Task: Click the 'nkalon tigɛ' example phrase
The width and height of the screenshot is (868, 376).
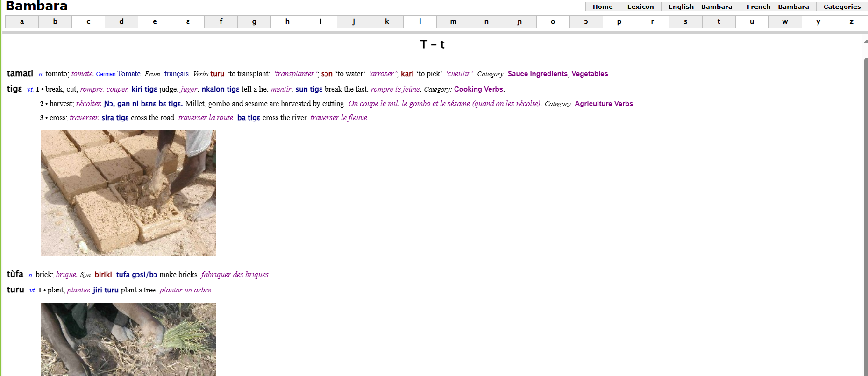Action: coord(221,89)
